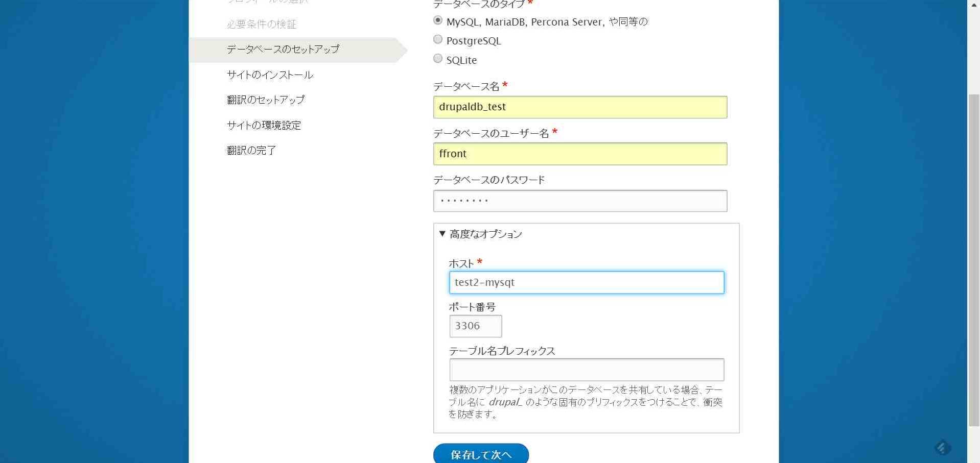The image size is (980, 463).
Task: Select the MySQL, MariaDB, Percona Server radio button
Action: 438,20
